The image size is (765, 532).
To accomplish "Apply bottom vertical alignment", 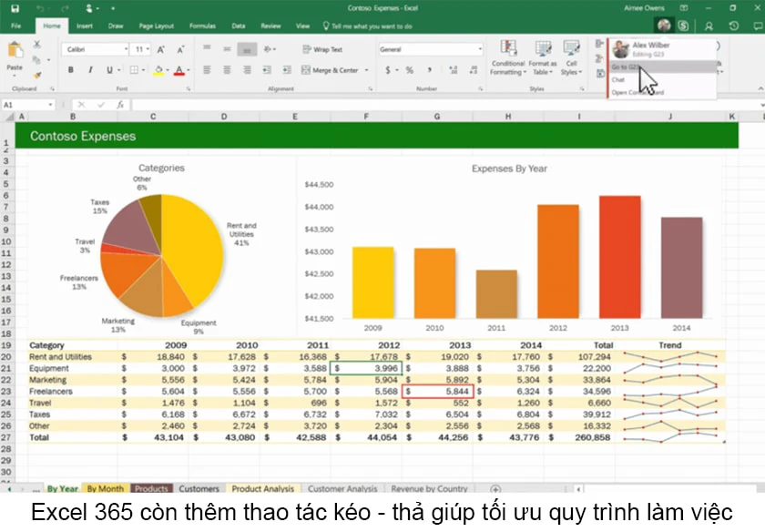I will [247, 49].
